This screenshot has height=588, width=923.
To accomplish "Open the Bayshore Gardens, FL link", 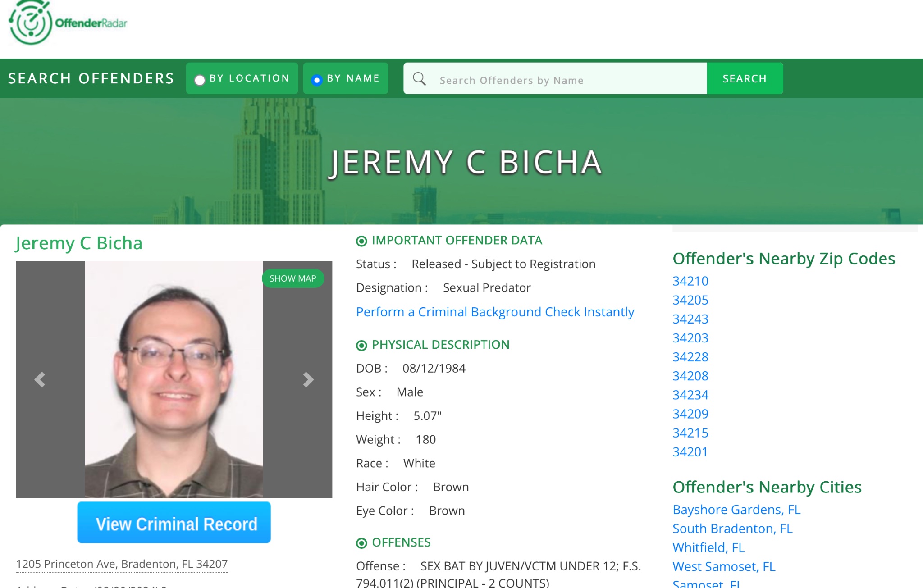I will coord(736,510).
